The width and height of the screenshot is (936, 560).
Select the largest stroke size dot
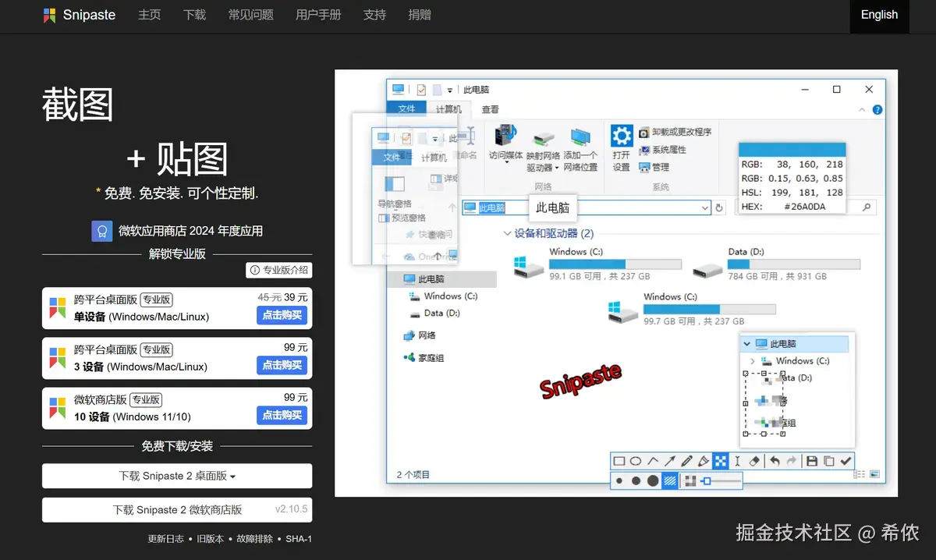pos(653,480)
